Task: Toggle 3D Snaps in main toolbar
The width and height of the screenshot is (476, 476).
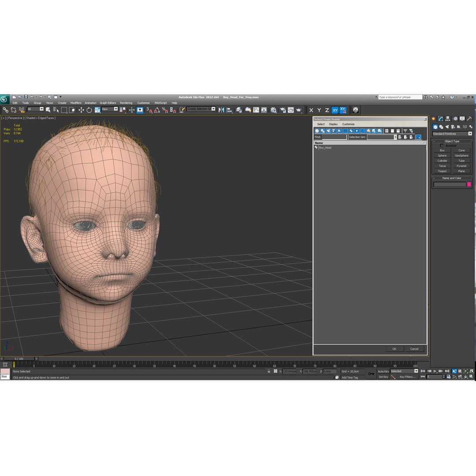Action: point(149,110)
